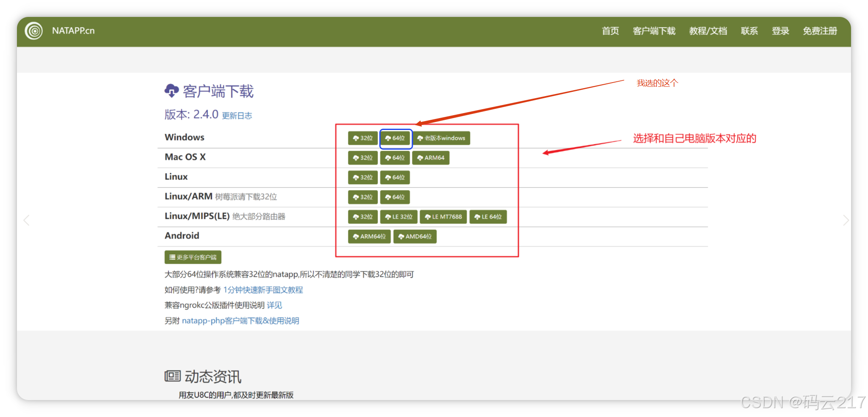Download Windows 64位 client
Viewport: 868px width, 417px height.
pyautogui.click(x=395, y=138)
